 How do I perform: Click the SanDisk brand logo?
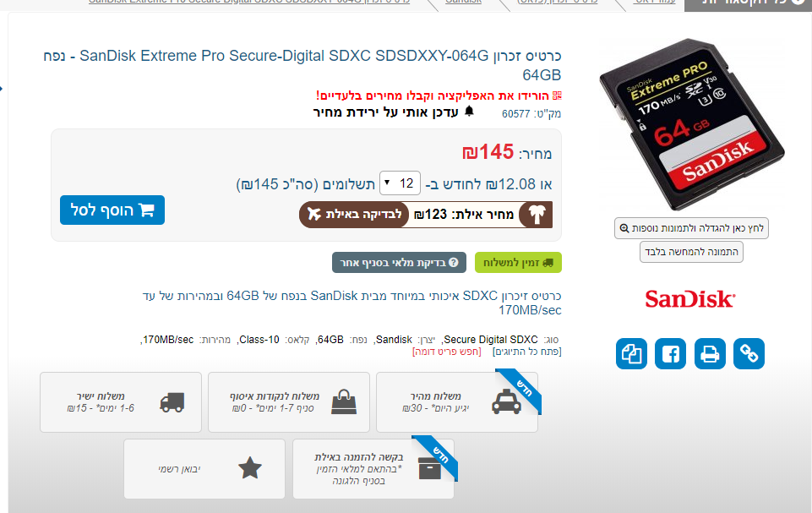click(x=690, y=299)
